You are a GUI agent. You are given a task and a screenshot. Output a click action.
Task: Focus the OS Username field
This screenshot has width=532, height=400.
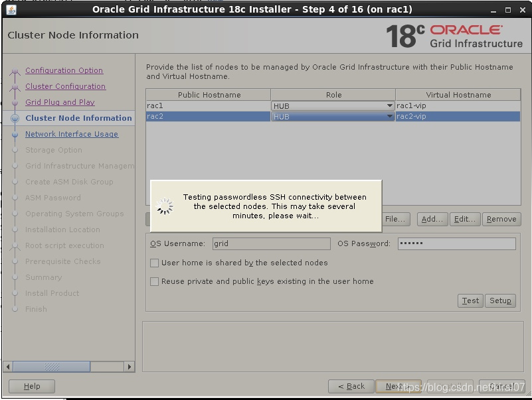coord(272,243)
